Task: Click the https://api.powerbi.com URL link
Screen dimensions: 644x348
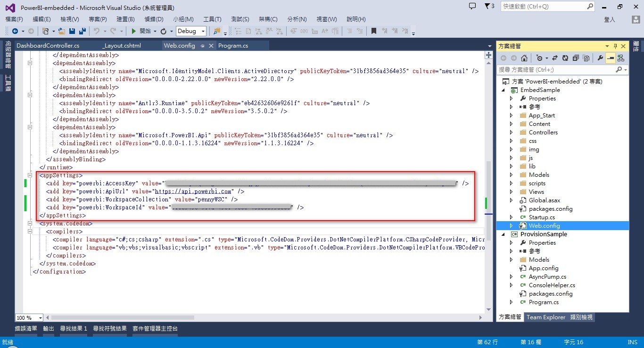Action: pos(193,191)
